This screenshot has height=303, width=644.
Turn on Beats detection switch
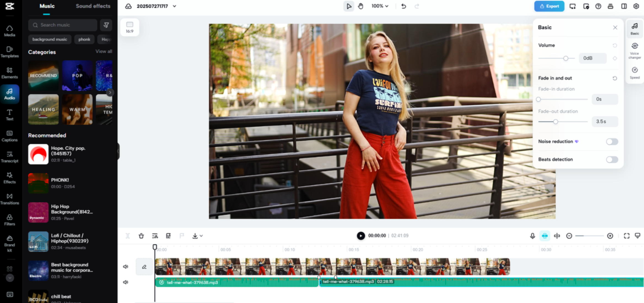pyautogui.click(x=611, y=160)
